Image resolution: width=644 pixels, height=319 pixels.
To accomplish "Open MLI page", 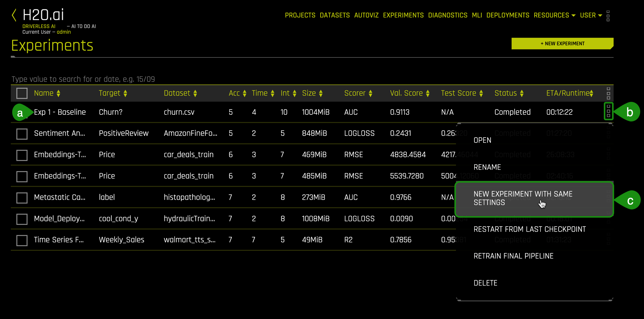I will (477, 15).
